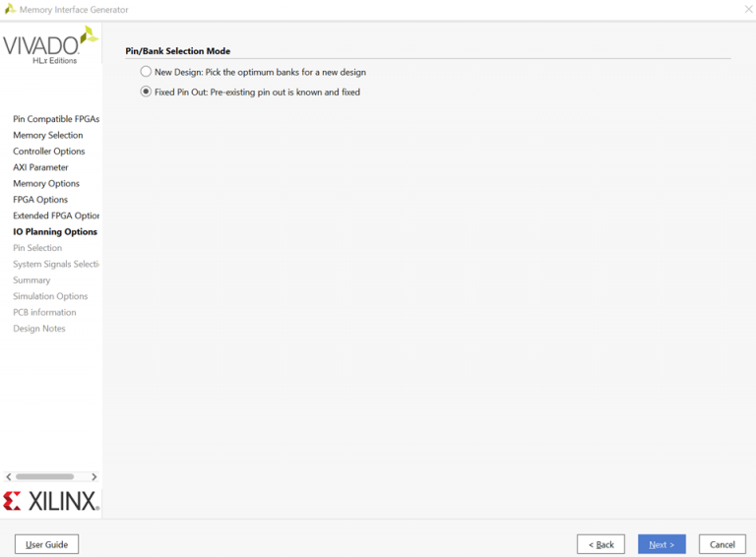This screenshot has width=756, height=557.
Task: Select the IO Planning Options step
Action: [55, 232]
